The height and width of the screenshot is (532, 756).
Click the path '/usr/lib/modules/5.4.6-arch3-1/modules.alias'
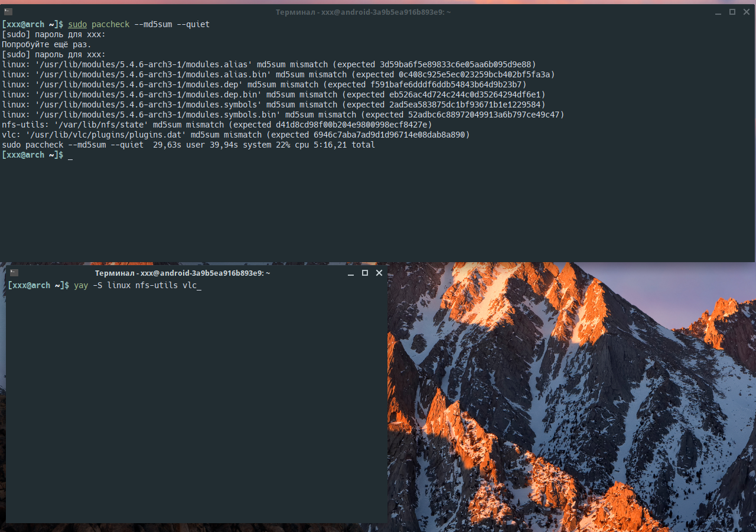(144, 64)
